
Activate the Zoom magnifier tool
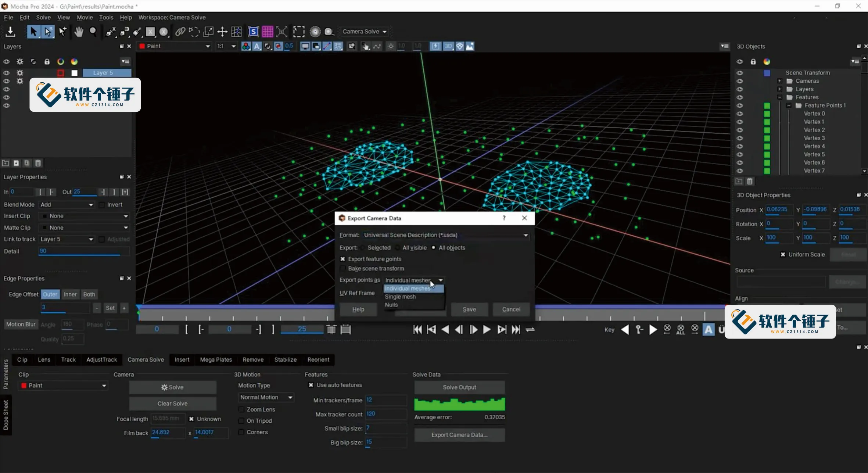[x=93, y=32]
